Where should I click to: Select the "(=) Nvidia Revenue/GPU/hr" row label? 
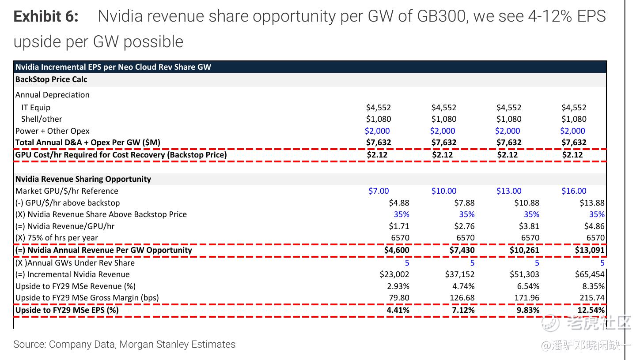(x=64, y=226)
